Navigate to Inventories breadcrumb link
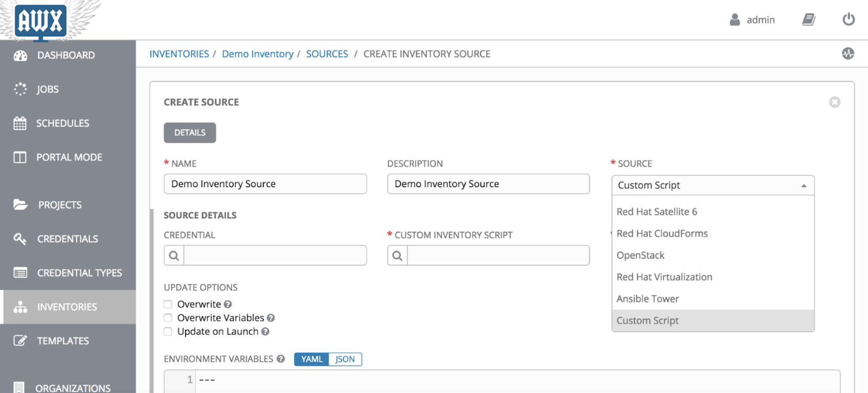The height and width of the screenshot is (393, 868). coord(179,54)
